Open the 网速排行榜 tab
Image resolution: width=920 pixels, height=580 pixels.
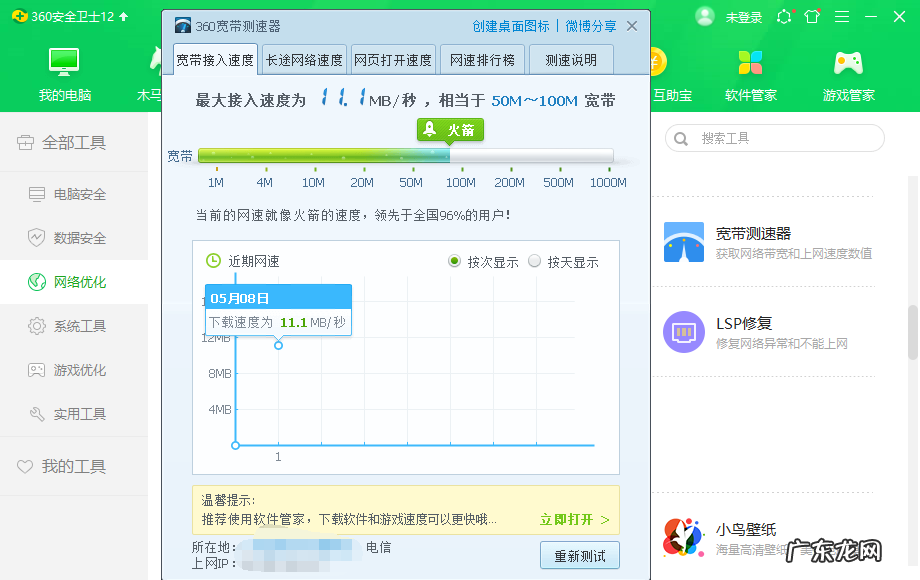[x=482, y=59]
